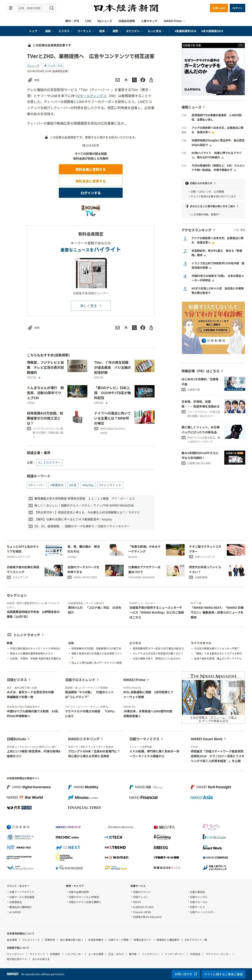Expand the オピニオン dropdown
The width and height of the screenshot is (252, 980).
(134, 31)
